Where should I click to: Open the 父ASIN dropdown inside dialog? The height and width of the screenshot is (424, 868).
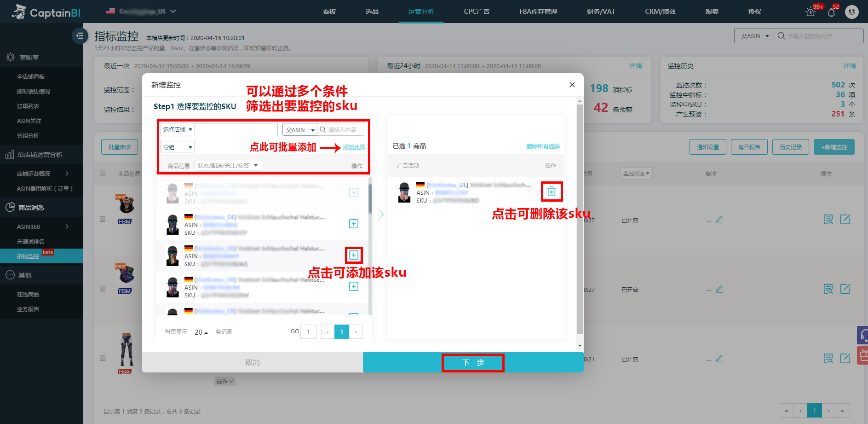(x=300, y=130)
